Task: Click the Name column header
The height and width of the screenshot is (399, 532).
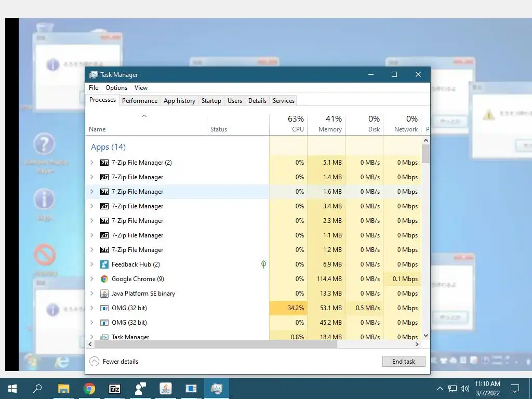Action: click(146, 124)
